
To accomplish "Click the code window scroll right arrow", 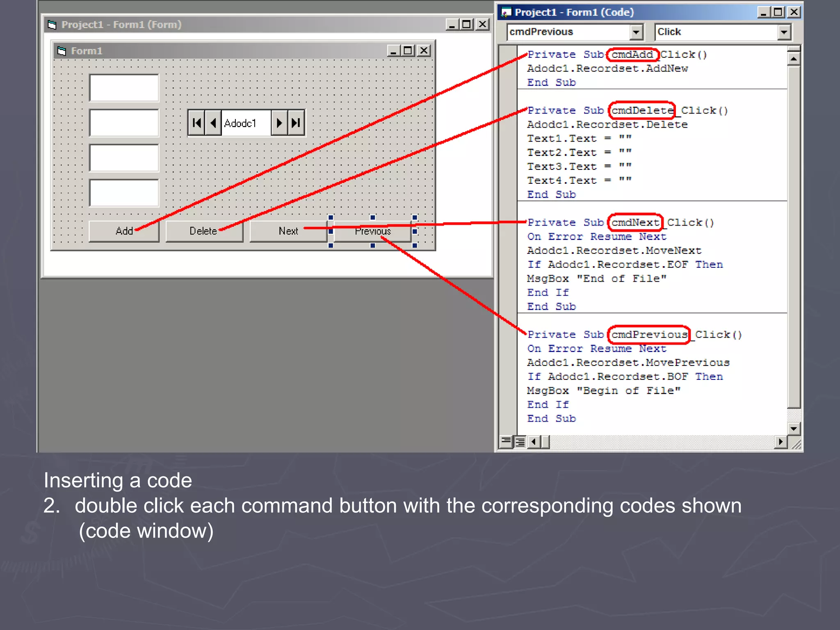I will click(781, 442).
